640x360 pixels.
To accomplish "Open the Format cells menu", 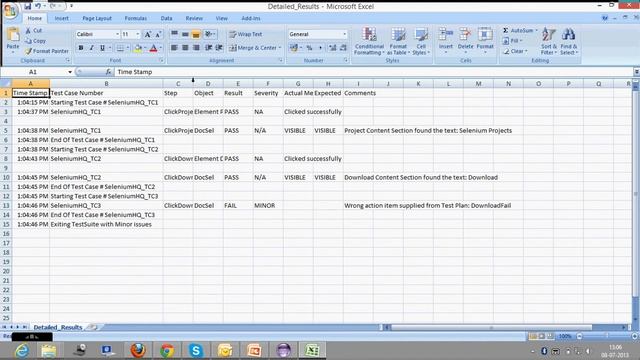I will pos(485,40).
